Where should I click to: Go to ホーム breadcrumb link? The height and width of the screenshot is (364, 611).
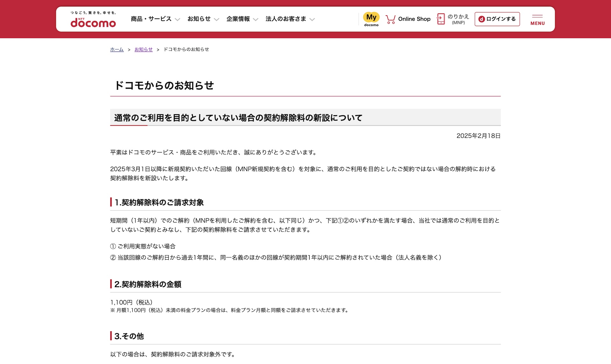pyautogui.click(x=117, y=49)
